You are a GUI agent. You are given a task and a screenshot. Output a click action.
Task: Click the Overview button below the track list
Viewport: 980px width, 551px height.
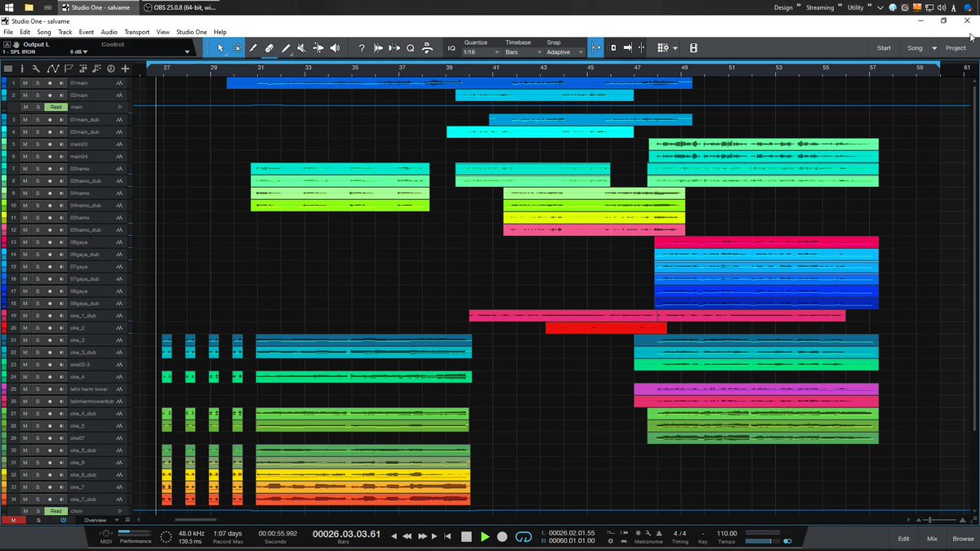[95, 520]
